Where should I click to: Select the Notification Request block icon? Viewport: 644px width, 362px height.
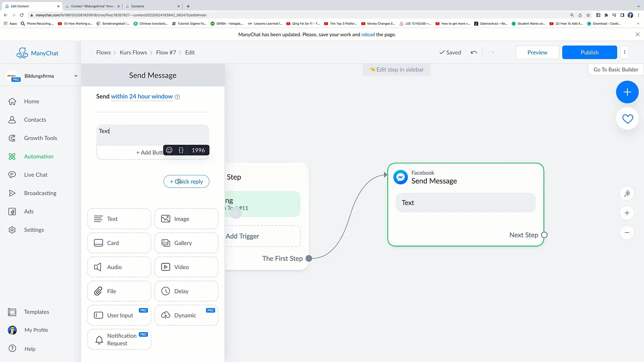(x=99, y=340)
